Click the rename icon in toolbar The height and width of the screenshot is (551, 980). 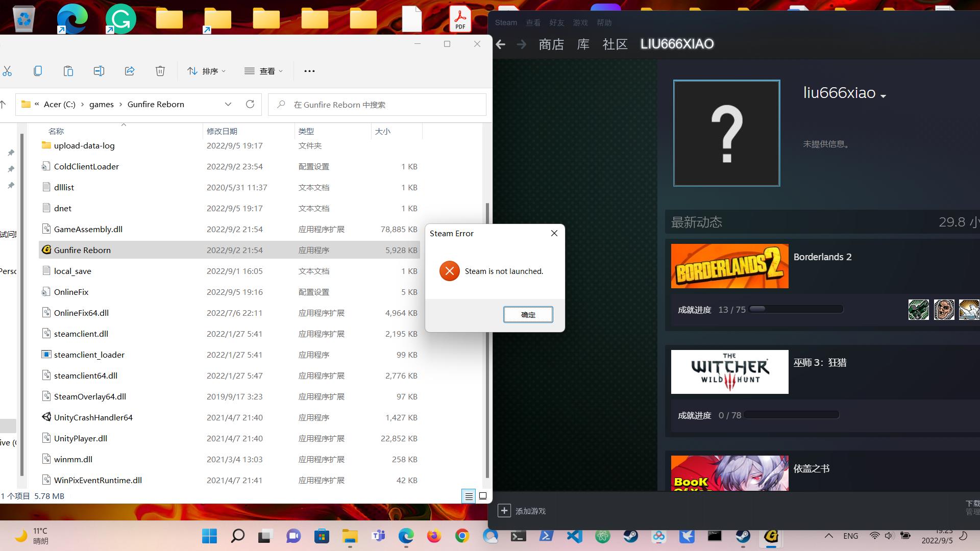pyautogui.click(x=99, y=71)
